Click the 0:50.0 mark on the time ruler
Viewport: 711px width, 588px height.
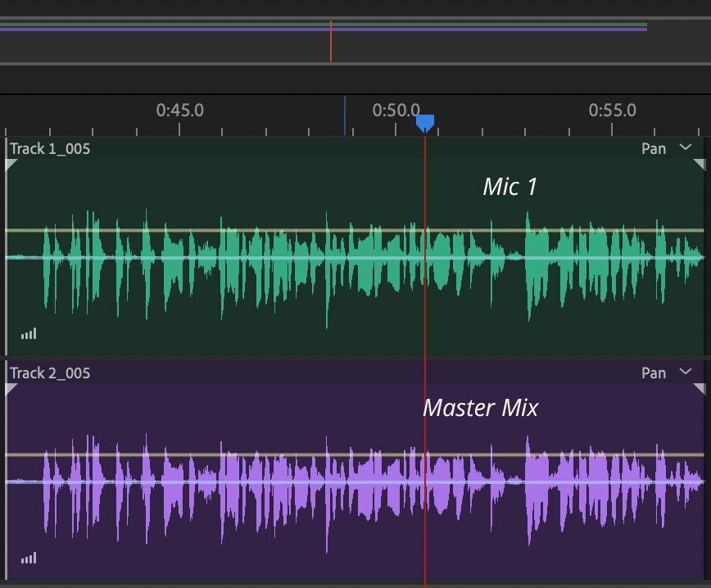(x=396, y=111)
